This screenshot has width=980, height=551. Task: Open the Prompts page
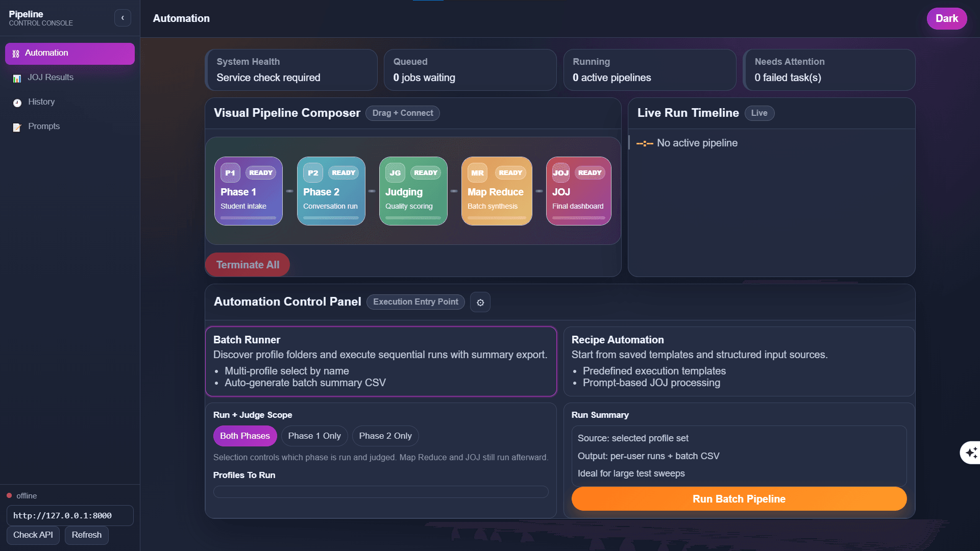tap(70, 127)
